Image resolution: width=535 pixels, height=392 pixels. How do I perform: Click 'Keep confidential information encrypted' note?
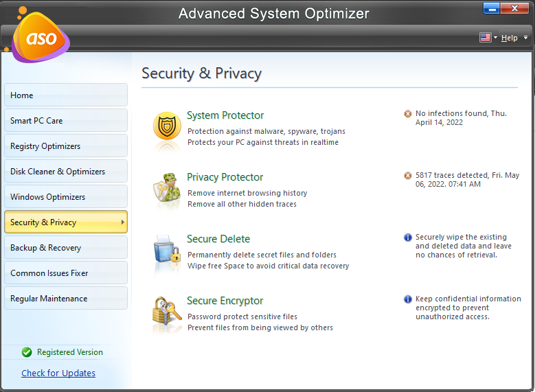pyautogui.click(x=468, y=308)
